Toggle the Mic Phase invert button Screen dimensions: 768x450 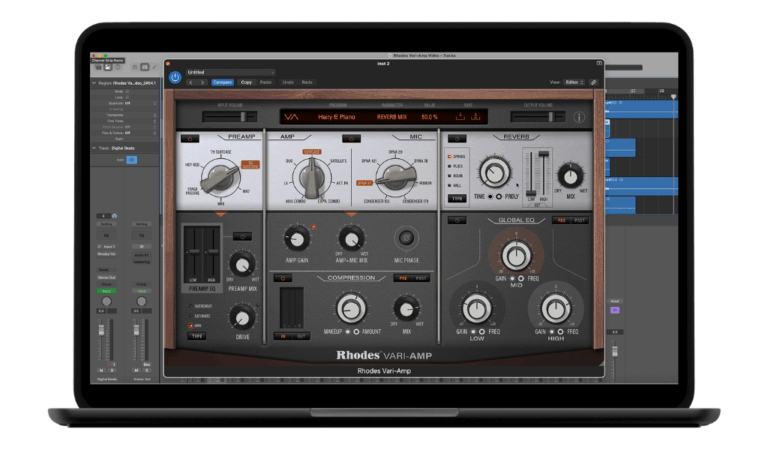[406, 238]
